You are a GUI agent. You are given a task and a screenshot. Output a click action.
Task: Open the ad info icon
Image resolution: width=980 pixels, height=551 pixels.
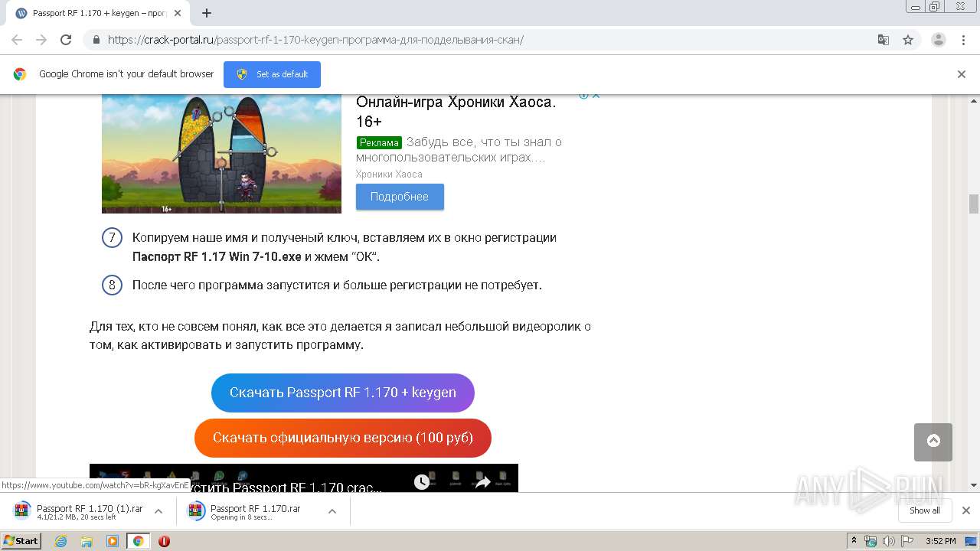click(x=583, y=96)
